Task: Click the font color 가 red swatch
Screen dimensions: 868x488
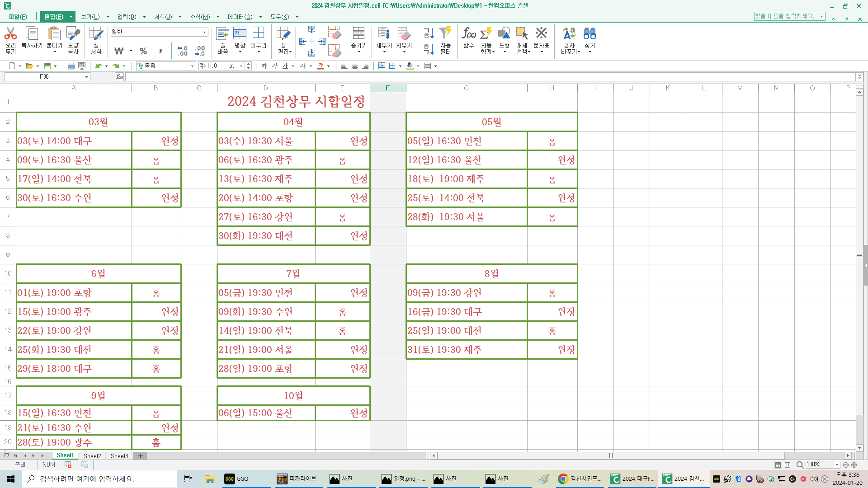Action: click(x=321, y=66)
